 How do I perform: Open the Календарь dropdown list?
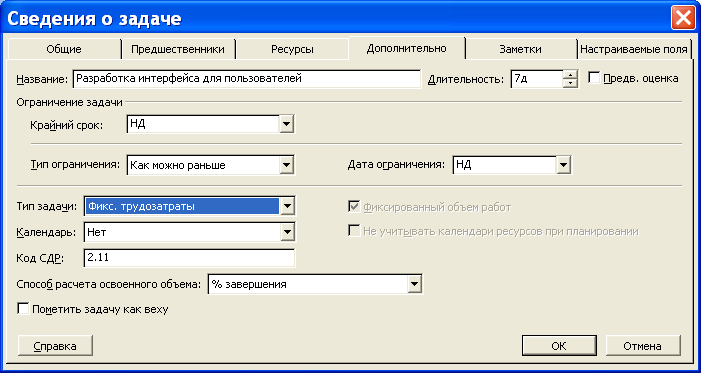[286, 232]
